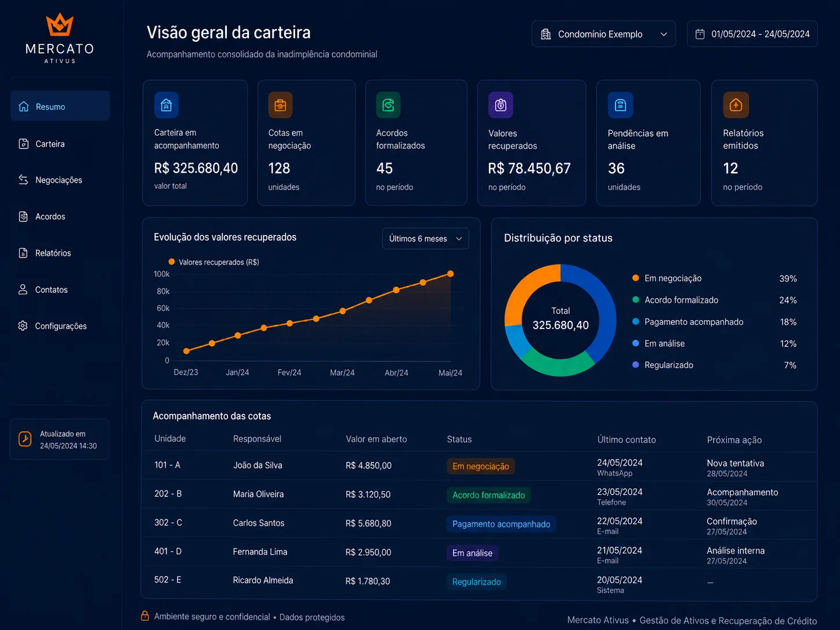Screen dimensions: 840x630
Task: Click the Cotas em negociação card icon
Action: 280,105
